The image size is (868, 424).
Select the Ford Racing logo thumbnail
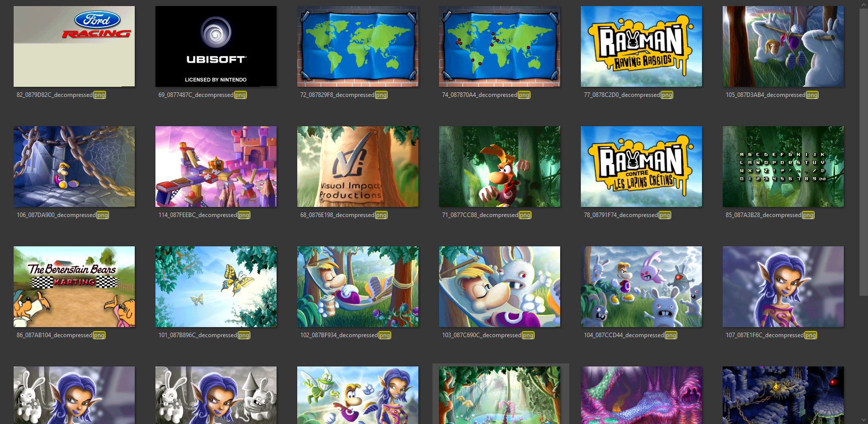pos(74,46)
